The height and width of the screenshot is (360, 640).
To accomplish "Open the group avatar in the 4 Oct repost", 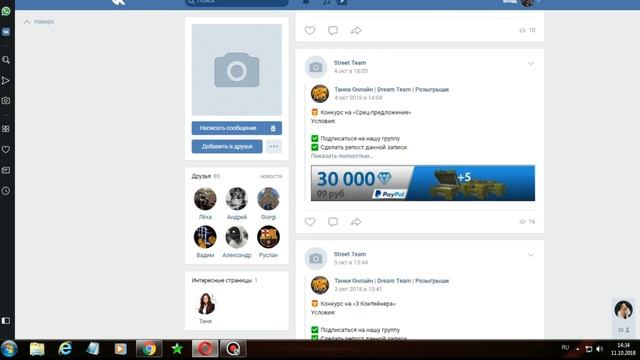I will (x=320, y=93).
